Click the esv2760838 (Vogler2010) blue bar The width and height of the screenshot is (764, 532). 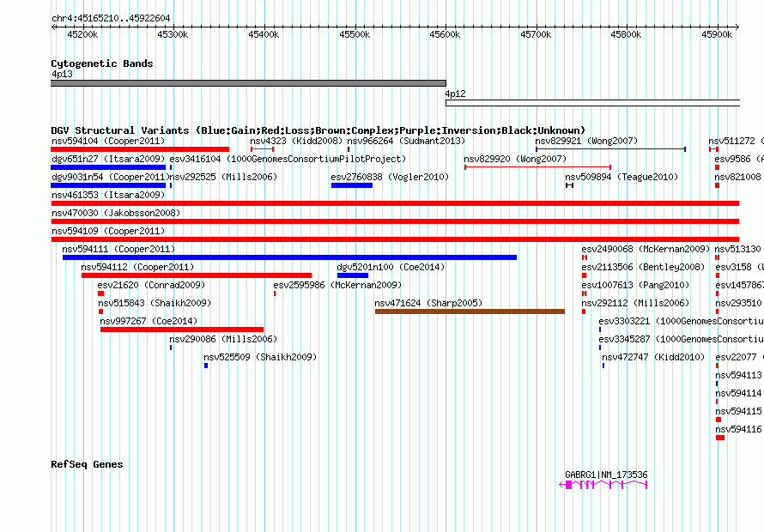pos(352,185)
